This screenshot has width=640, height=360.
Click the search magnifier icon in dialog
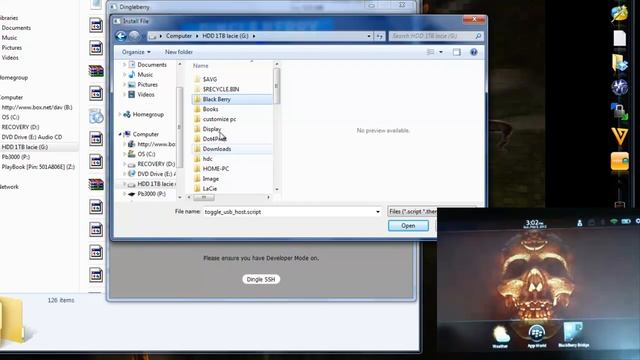(478, 36)
